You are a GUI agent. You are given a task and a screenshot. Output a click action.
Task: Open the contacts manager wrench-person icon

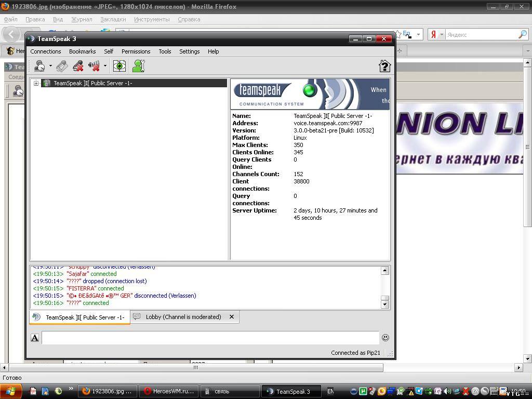pos(139,66)
